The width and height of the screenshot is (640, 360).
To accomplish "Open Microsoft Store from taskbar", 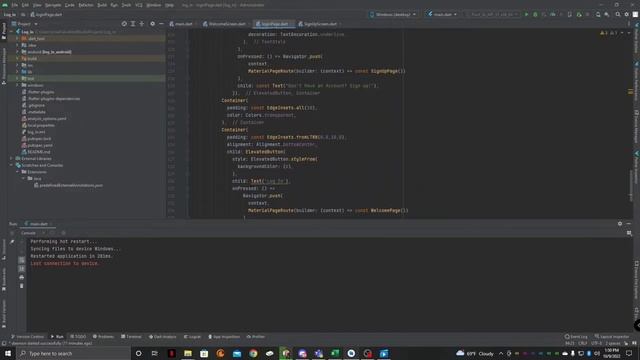I will [204, 353].
